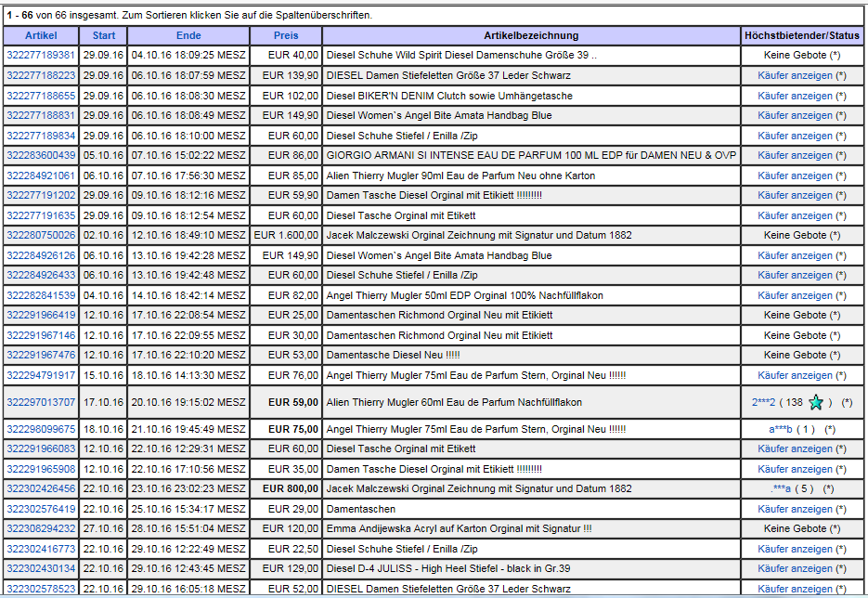Show buyer for article 322277188223
Viewport: 868px width, 598px height.
[x=795, y=75]
